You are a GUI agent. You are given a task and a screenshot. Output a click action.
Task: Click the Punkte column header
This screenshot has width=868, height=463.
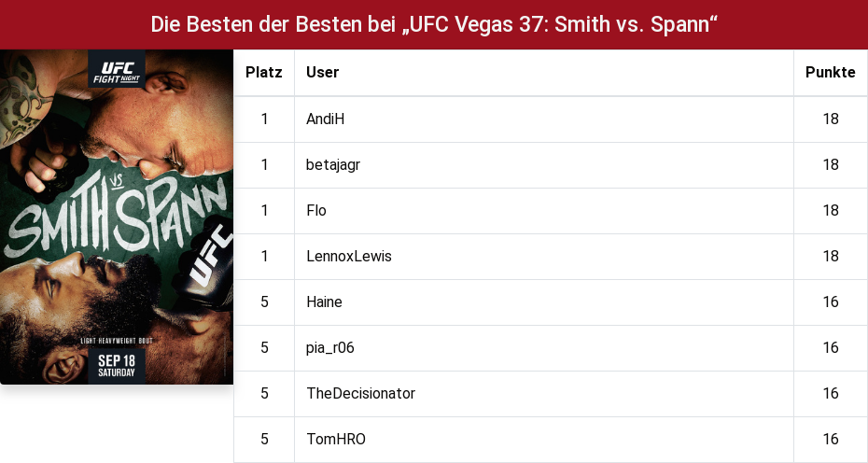[x=831, y=73]
